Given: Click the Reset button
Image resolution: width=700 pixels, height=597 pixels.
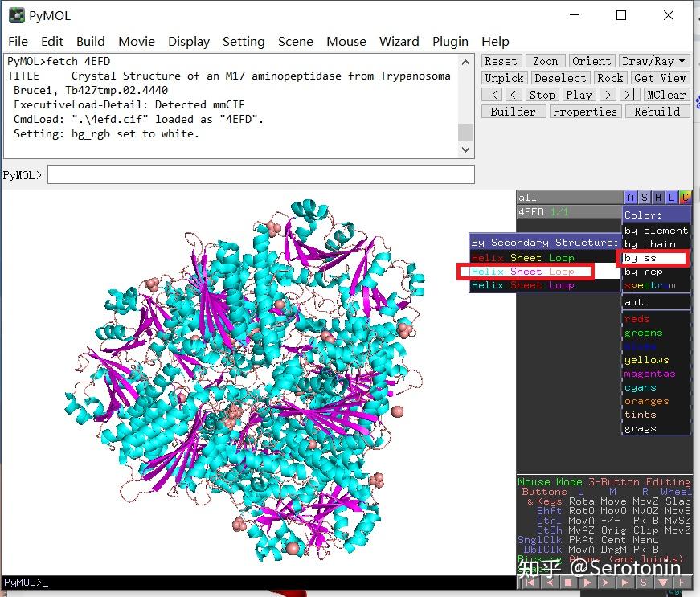Looking at the screenshot, I should tap(501, 61).
